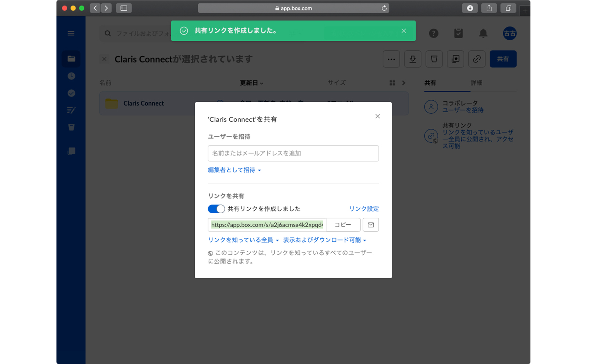Open the リンクを知っている全員 dropdown

tap(242, 240)
